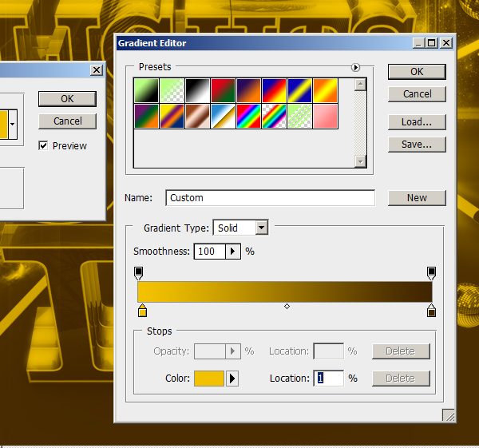
Task: Close the Gradient Editor window
Action: point(446,43)
